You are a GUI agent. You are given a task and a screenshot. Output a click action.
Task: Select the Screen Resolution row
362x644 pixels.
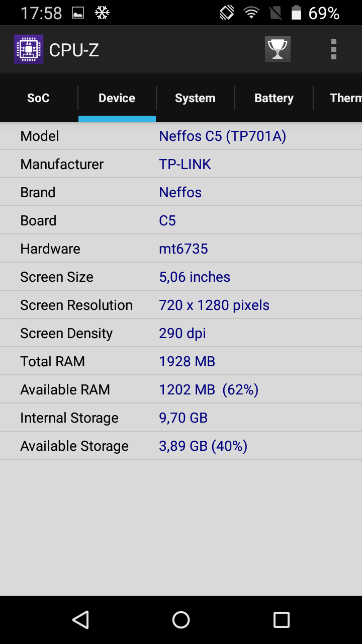click(x=181, y=305)
